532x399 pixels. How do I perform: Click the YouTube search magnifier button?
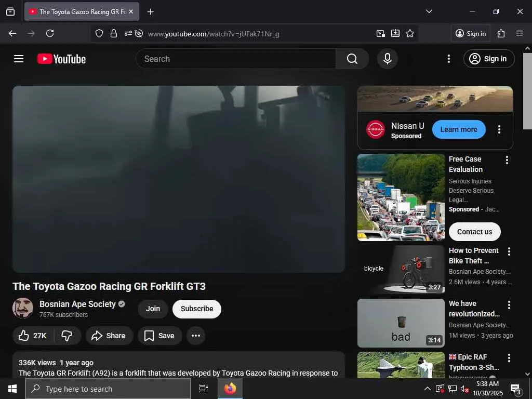click(352, 59)
